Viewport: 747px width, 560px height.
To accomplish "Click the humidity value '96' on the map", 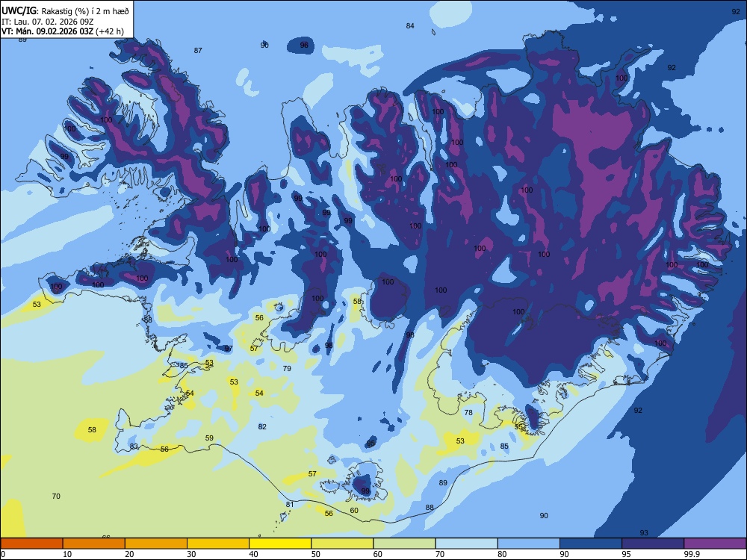I will pos(304,46).
